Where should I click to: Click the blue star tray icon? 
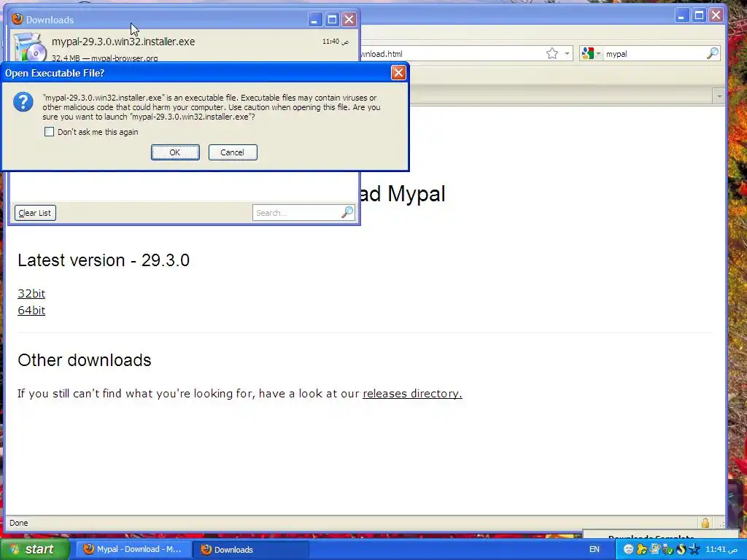pos(694,549)
